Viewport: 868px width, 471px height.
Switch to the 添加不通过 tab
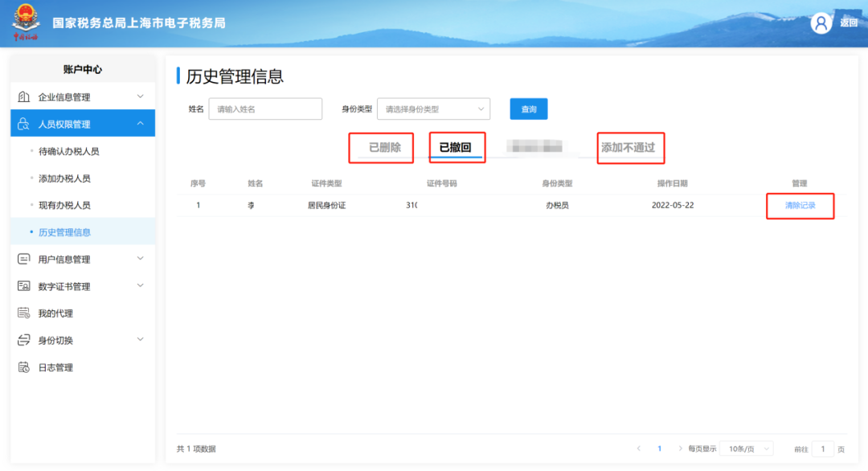click(628, 147)
